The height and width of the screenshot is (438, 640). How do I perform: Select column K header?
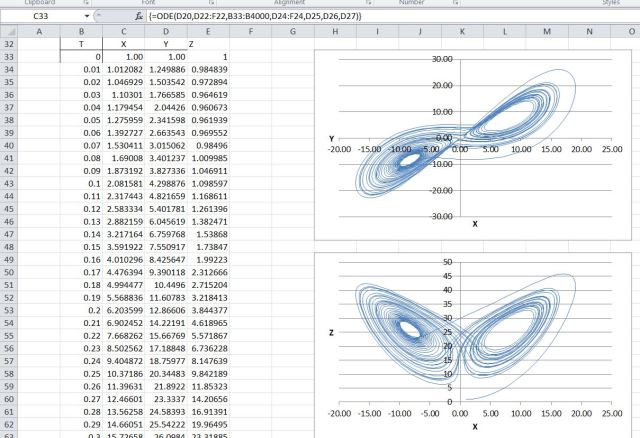(x=462, y=33)
